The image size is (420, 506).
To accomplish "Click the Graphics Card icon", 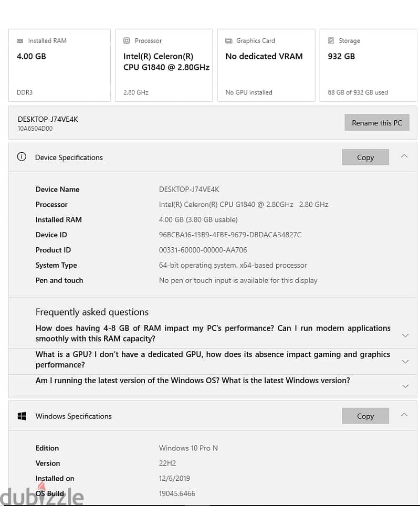I will [x=228, y=40].
